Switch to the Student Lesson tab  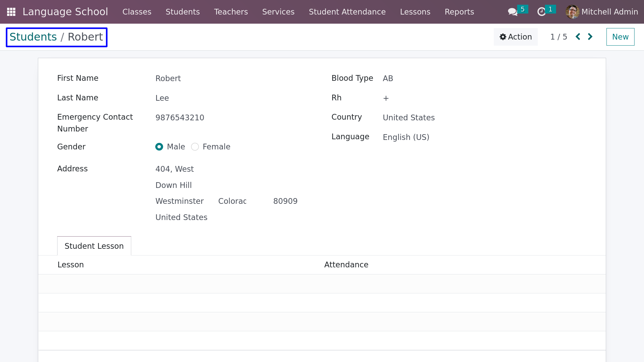click(x=94, y=246)
